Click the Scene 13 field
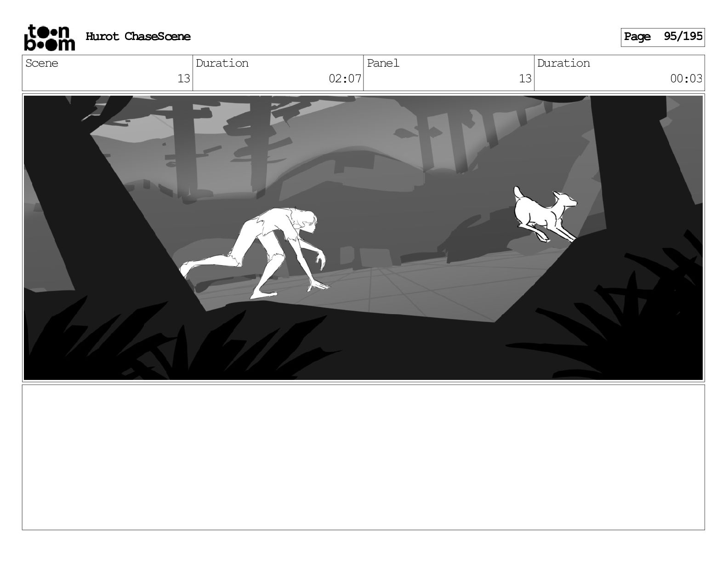 108,73
